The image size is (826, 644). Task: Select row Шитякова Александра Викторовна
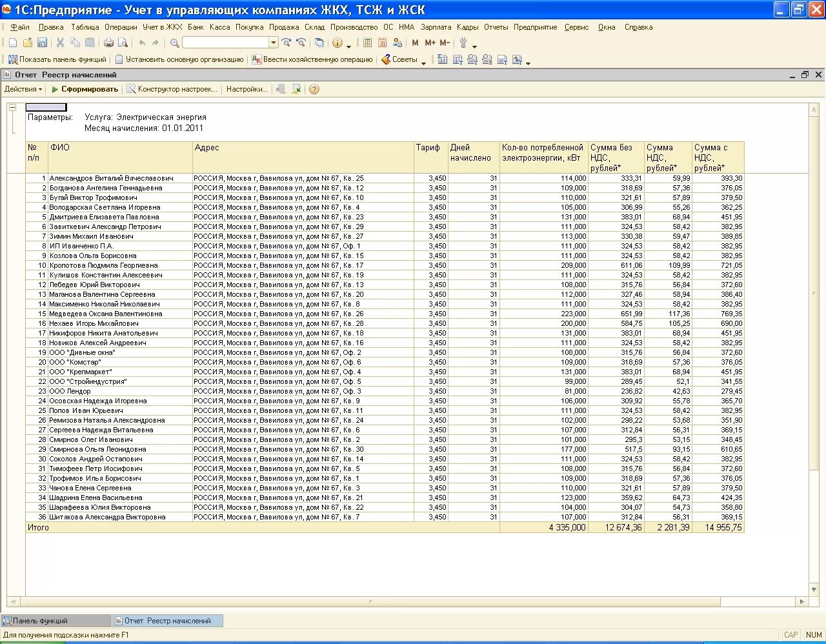coord(385,517)
